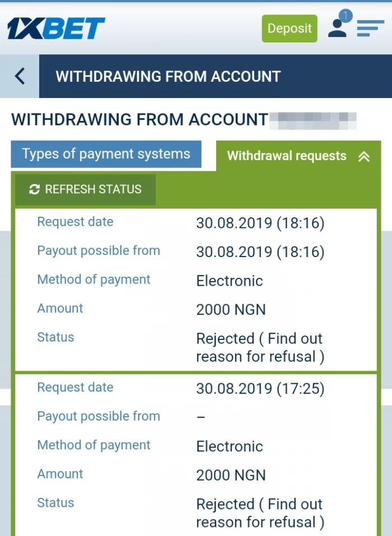Open refusal reason for 18:16 request

click(x=260, y=348)
